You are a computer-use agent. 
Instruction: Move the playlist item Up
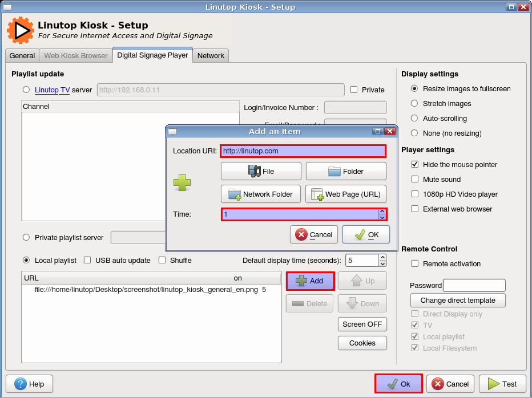pyautogui.click(x=362, y=281)
